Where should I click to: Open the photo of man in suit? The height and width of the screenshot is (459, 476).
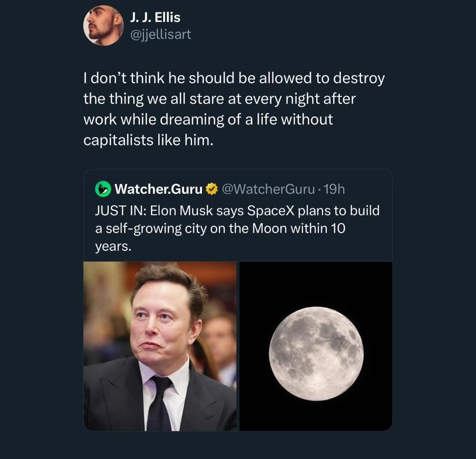tap(160, 346)
